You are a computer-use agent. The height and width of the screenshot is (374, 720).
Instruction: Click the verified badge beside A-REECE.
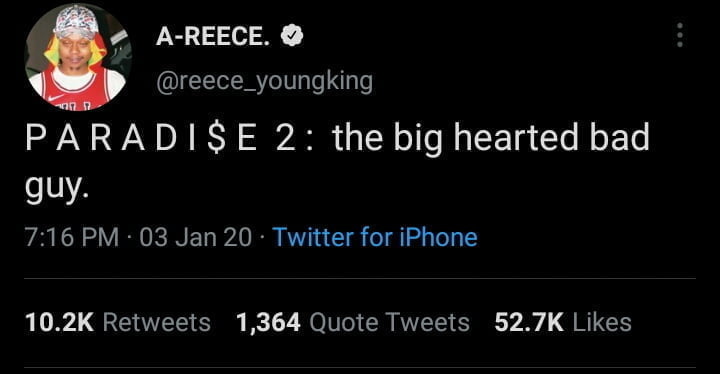click(x=292, y=36)
